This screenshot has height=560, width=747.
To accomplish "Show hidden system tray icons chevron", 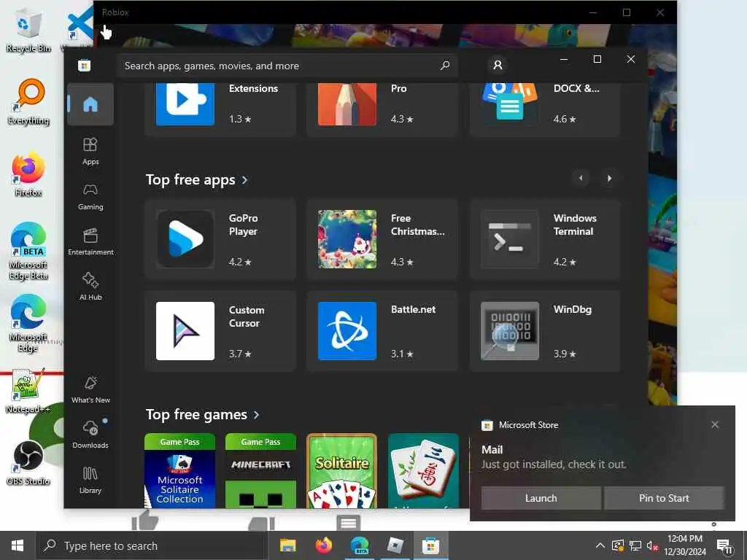I will coord(600,545).
